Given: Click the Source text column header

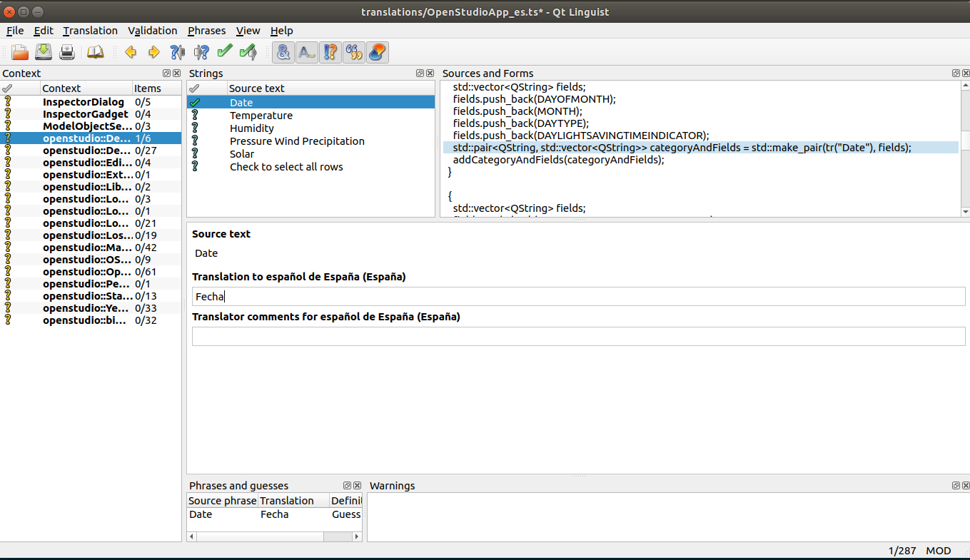Looking at the screenshot, I should pyautogui.click(x=330, y=88).
